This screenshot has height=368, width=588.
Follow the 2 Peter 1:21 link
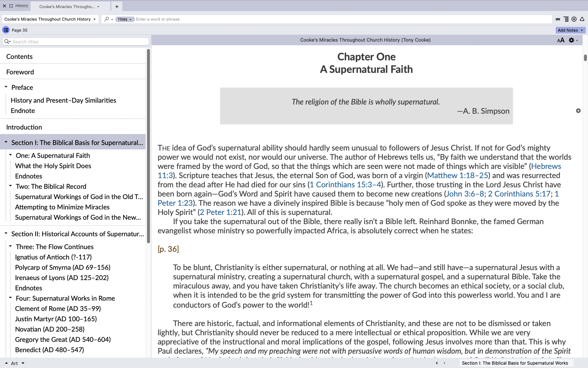point(220,212)
